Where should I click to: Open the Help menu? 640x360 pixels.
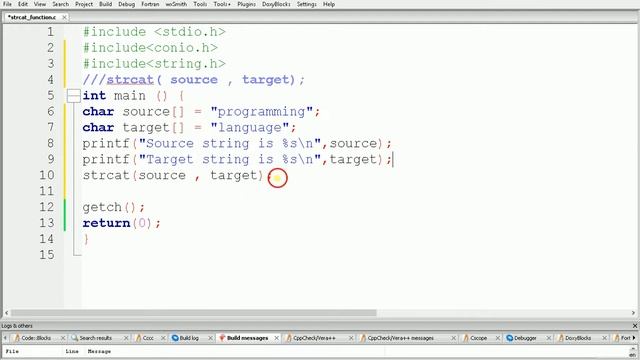329,4
